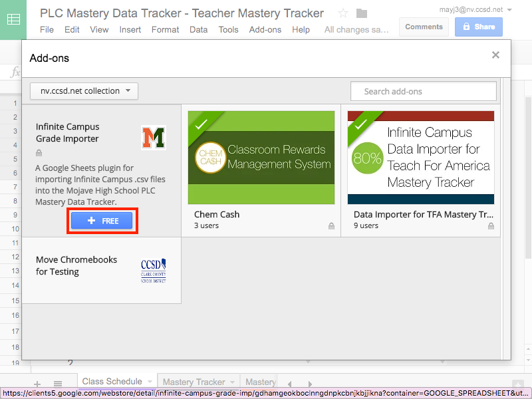Screen dimensions: 532x399
Task: Click the Chem Cash add-on name
Action: pyautogui.click(x=217, y=214)
